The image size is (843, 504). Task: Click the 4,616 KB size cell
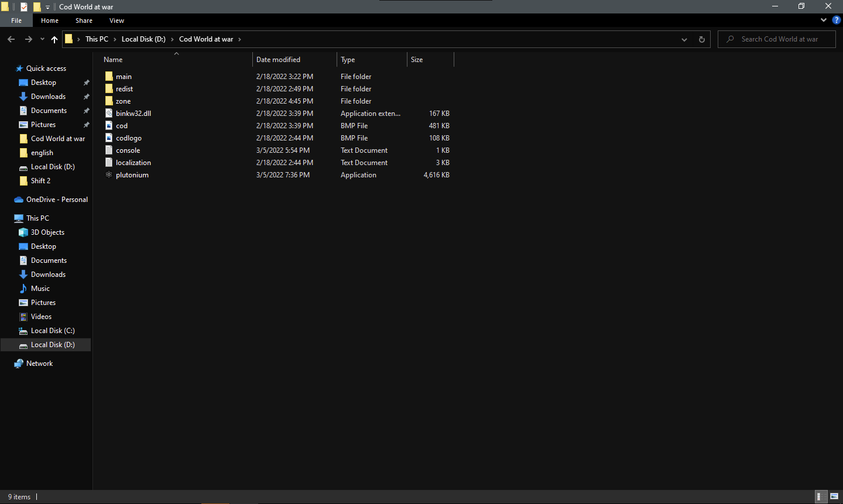(437, 175)
